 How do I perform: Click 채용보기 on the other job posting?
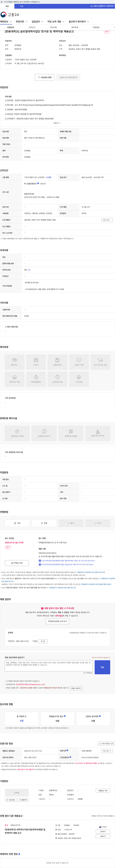click(x=103, y=836)
